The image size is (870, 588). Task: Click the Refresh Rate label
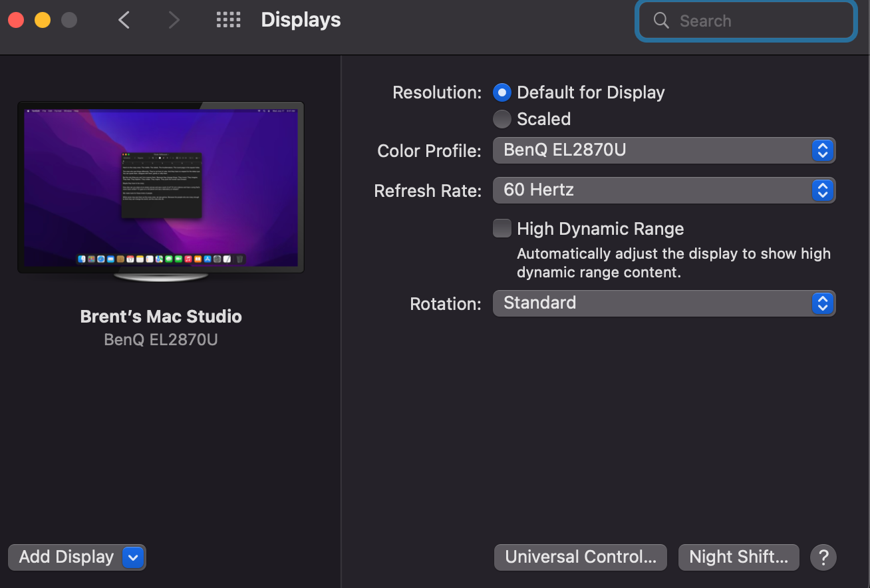(428, 191)
